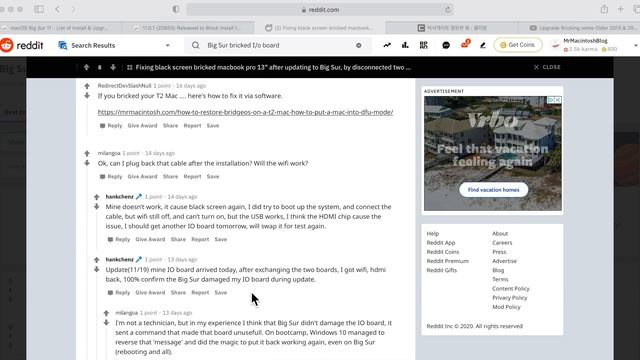Open the Reddit home logo
This screenshot has height=360, width=640.
[x=22, y=45]
